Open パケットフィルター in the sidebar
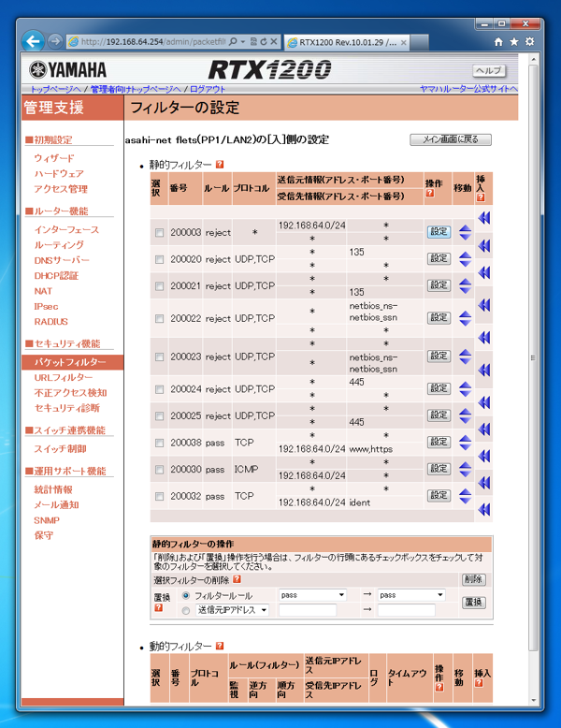This screenshot has width=561, height=728. [70, 362]
